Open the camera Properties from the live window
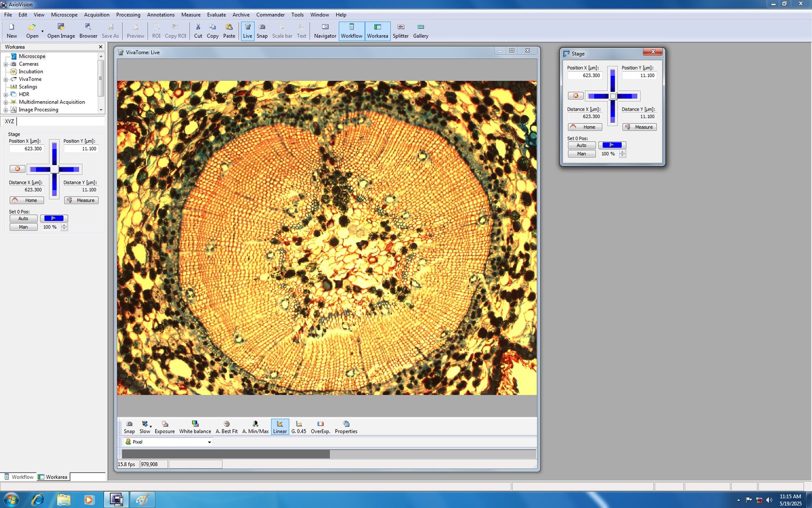 click(346, 427)
